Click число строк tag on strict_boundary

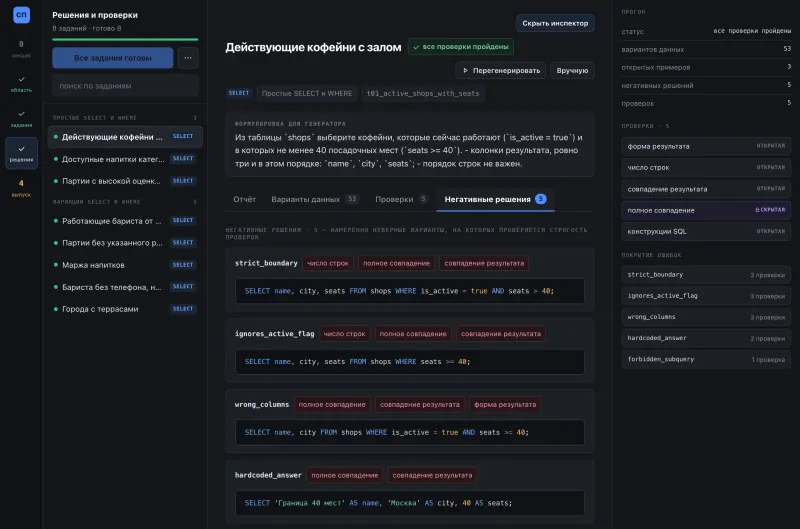pyautogui.click(x=328, y=263)
